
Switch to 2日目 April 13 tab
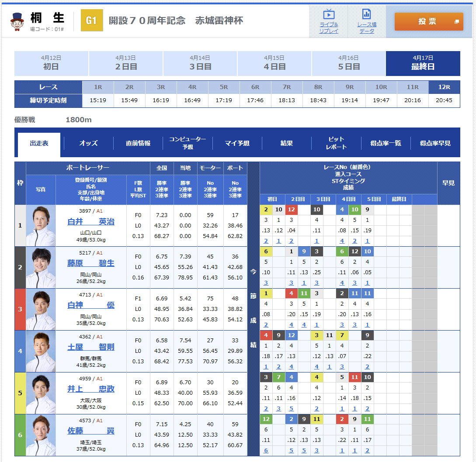coord(126,63)
